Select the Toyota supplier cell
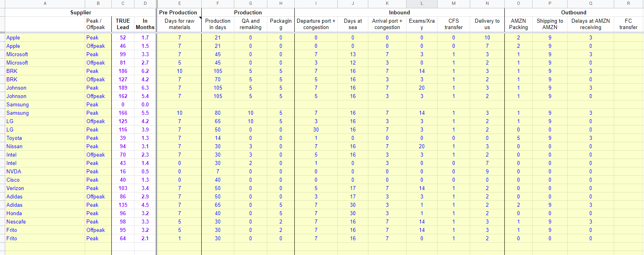The height and width of the screenshot is (255, 644). 45,138
